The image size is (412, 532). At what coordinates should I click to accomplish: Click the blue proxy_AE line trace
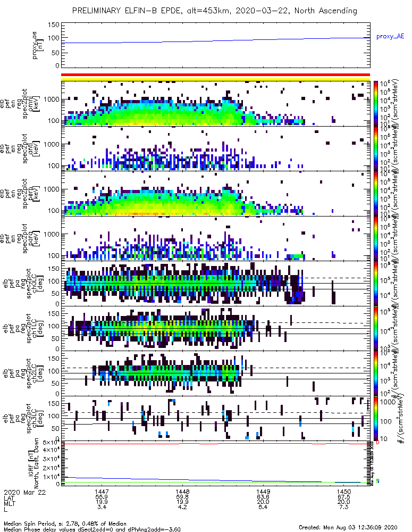215,40
